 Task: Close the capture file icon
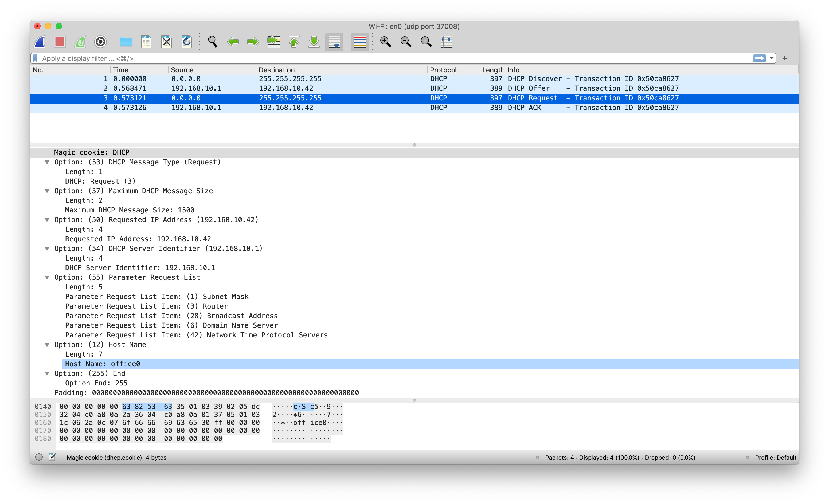tap(167, 42)
